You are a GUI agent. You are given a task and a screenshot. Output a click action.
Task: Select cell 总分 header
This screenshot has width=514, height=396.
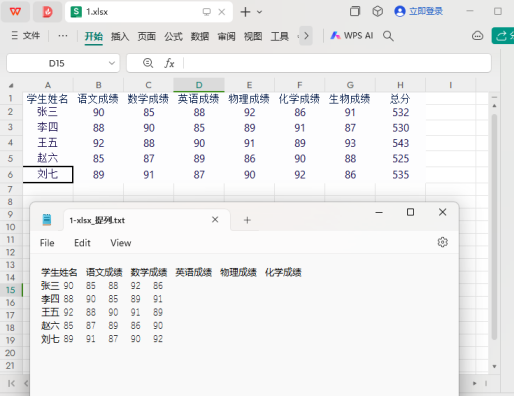point(400,99)
